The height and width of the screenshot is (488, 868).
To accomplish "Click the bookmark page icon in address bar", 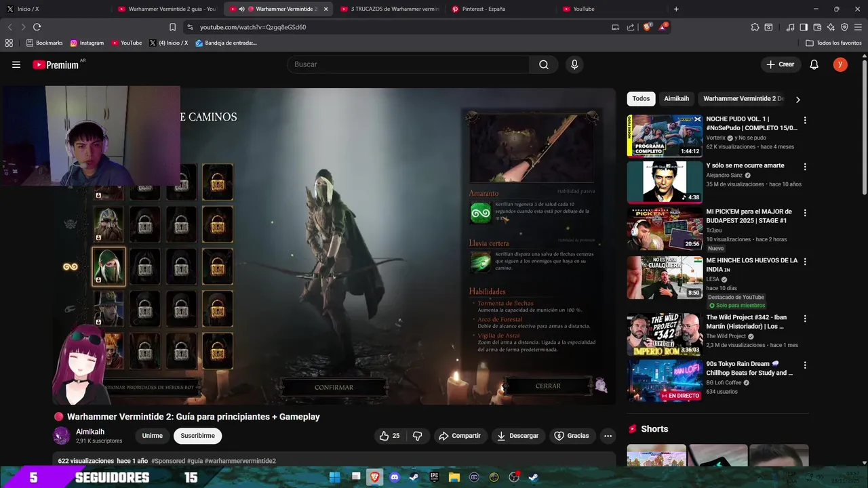I will (172, 27).
